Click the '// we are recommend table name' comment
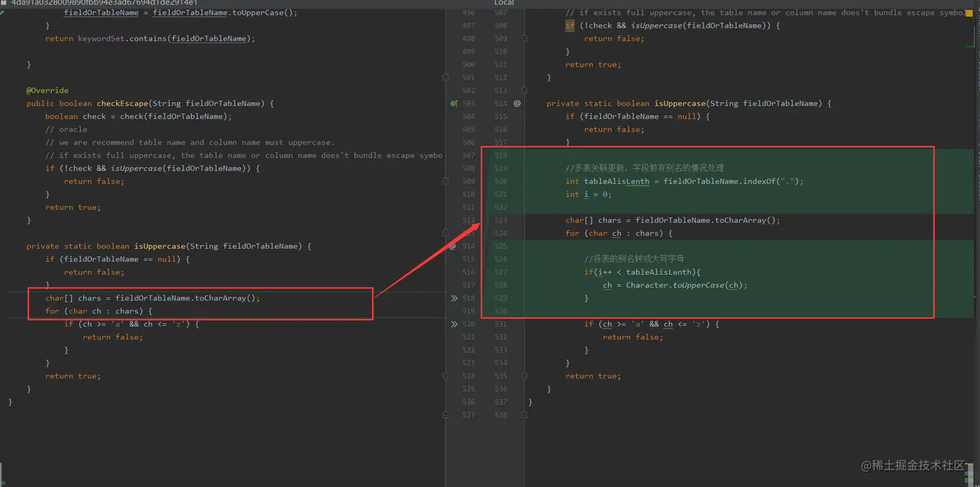The height and width of the screenshot is (487, 980). 190,142
